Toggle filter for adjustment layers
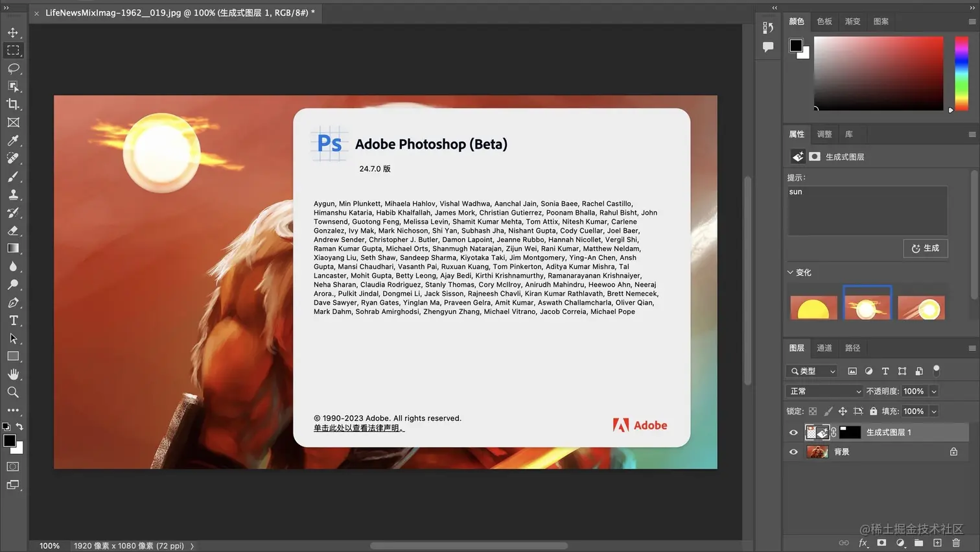This screenshot has height=552, width=980. click(869, 371)
